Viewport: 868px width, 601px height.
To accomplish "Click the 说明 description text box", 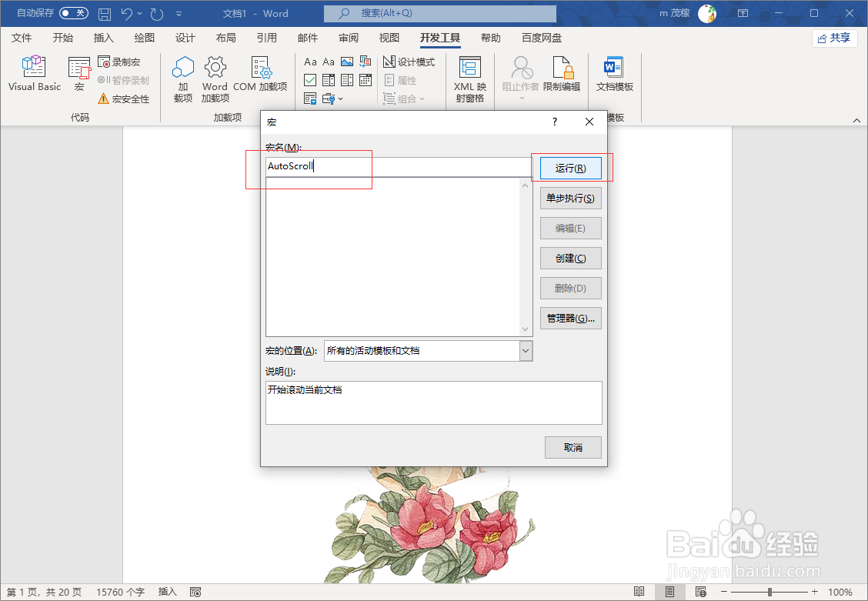I will 433,403.
